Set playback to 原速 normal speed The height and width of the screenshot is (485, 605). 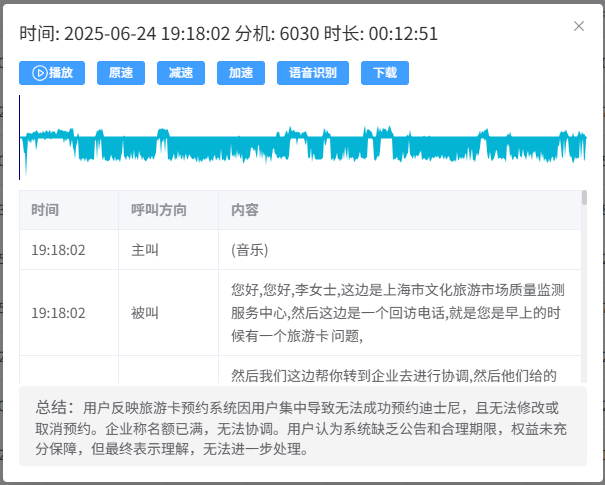pyautogui.click(x=121, y=73)
